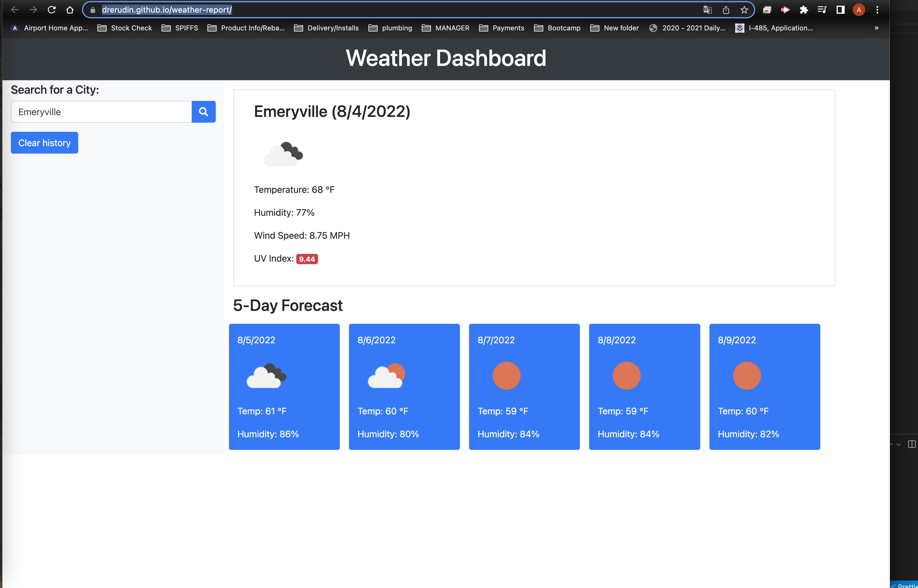This screenshot has width=918, height=588.
Task: Open the plumbing bookmark folder
Action: point(390,28)
